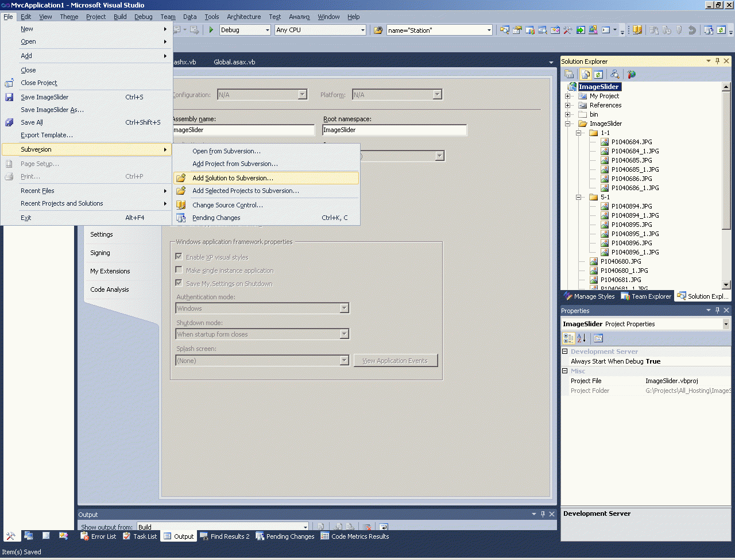Click the Pending Changes icon in Subversion submenu

[x=181, y=218]
